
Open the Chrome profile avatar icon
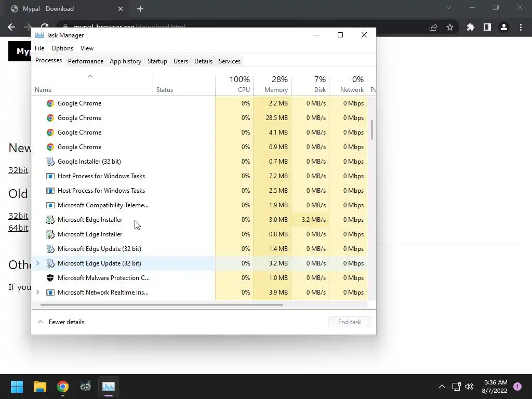[x=504, y=27]
